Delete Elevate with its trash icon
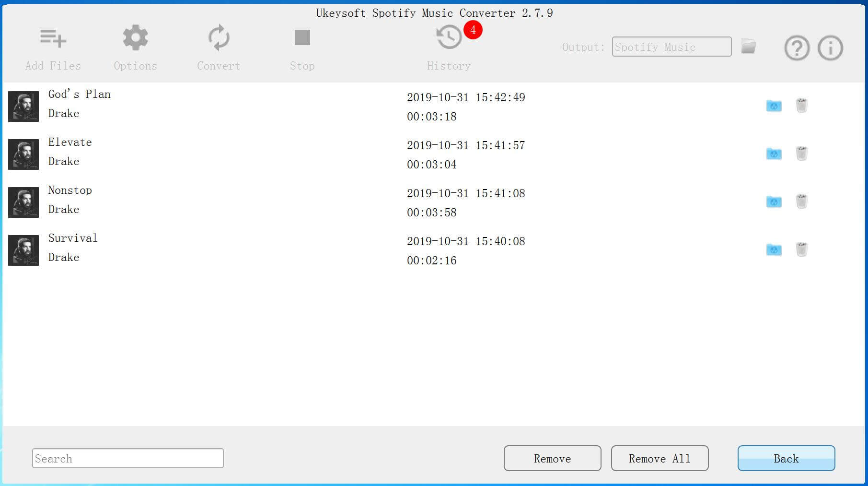This screenshot has height=486, width=868. [801, 153]
